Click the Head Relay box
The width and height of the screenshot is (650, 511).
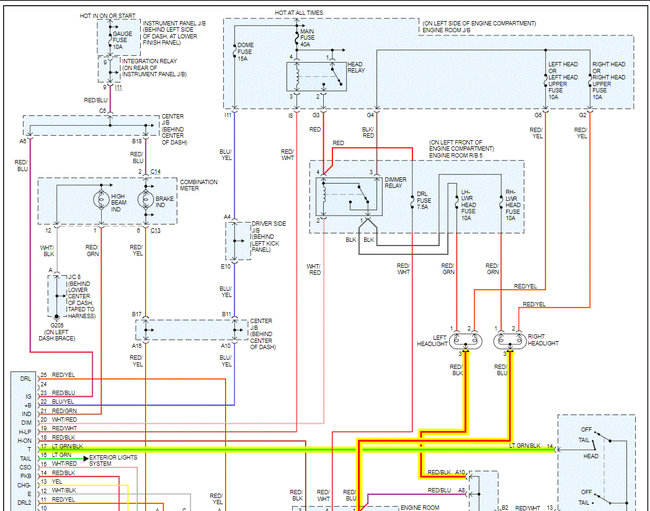point(316,77)
